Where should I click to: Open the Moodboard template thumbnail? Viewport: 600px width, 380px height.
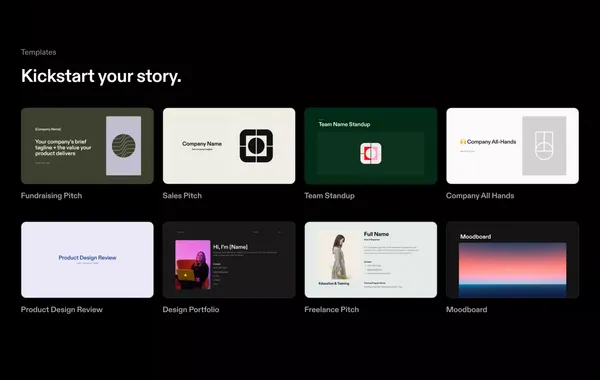(512, 260)
